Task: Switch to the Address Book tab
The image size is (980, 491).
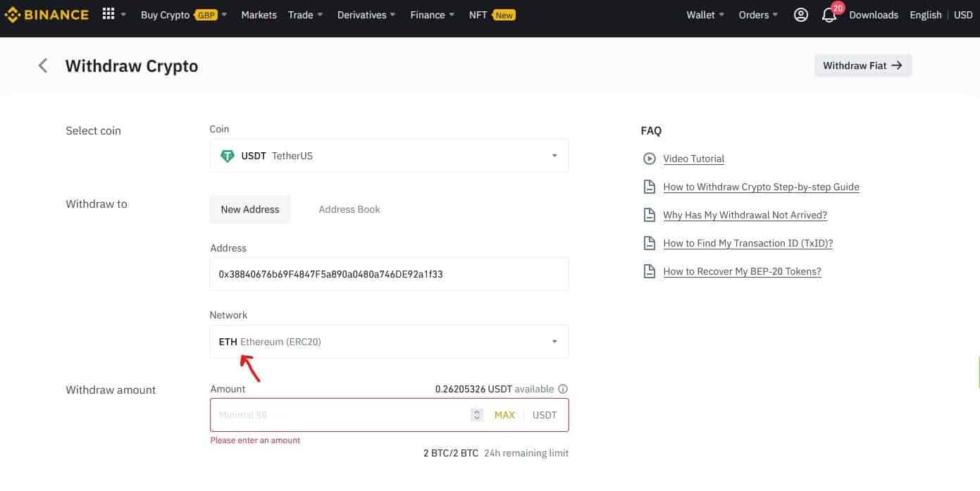Action: click(x=349, y=209)
